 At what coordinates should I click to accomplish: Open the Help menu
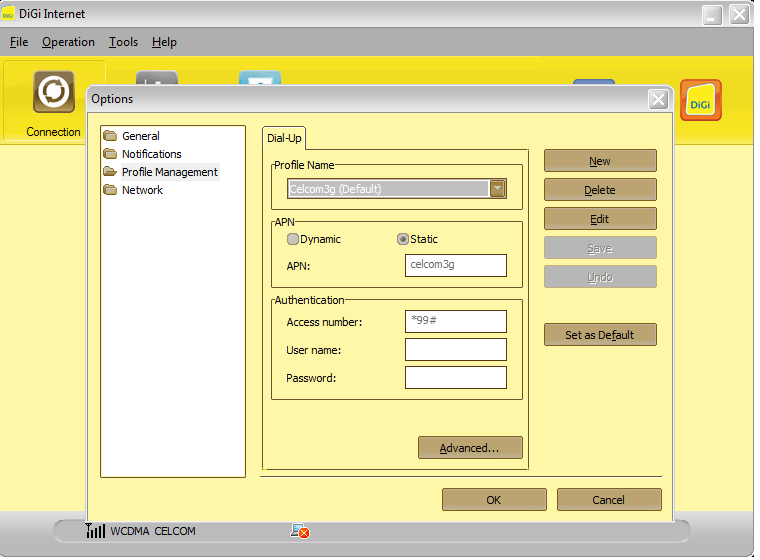(164, 42)
